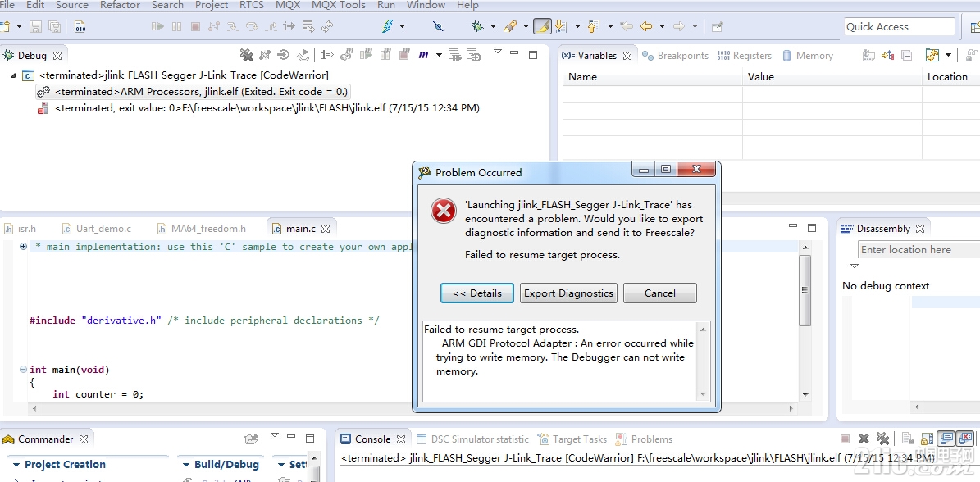Viewport: 980px width, 482px height.
Task: Click the Instruction Stepping Mode icon in Debug view
Action: click(x=327, y=55)
